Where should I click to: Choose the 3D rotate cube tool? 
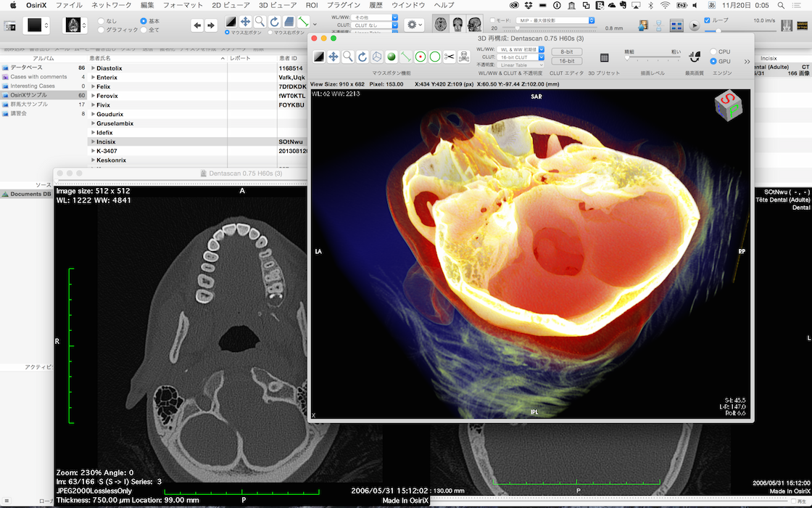pos(377,57)
